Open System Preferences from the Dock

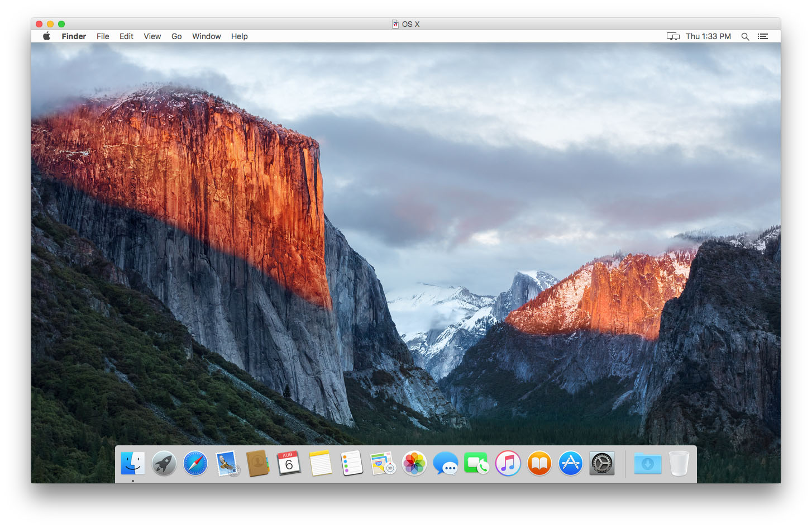(x=601, y=463)
